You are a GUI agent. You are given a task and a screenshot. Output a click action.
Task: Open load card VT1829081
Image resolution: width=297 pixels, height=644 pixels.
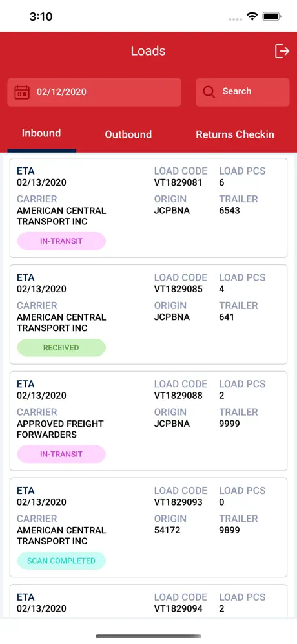(148, 208)
